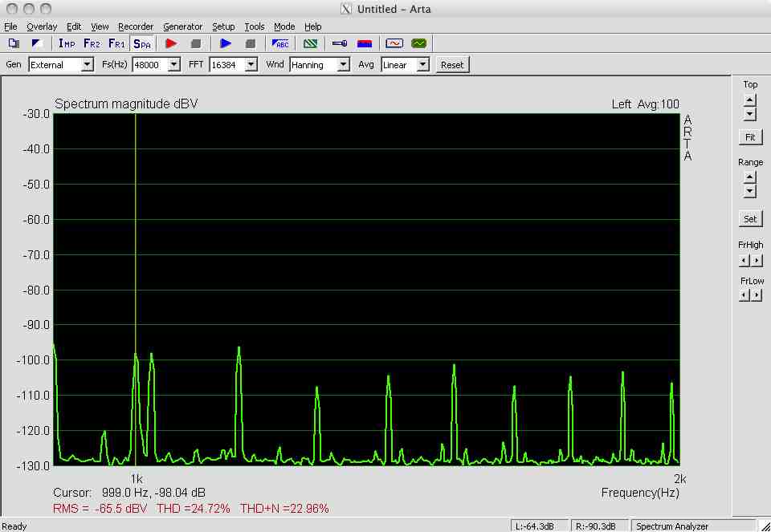Open the Help menu

(312, 26)
